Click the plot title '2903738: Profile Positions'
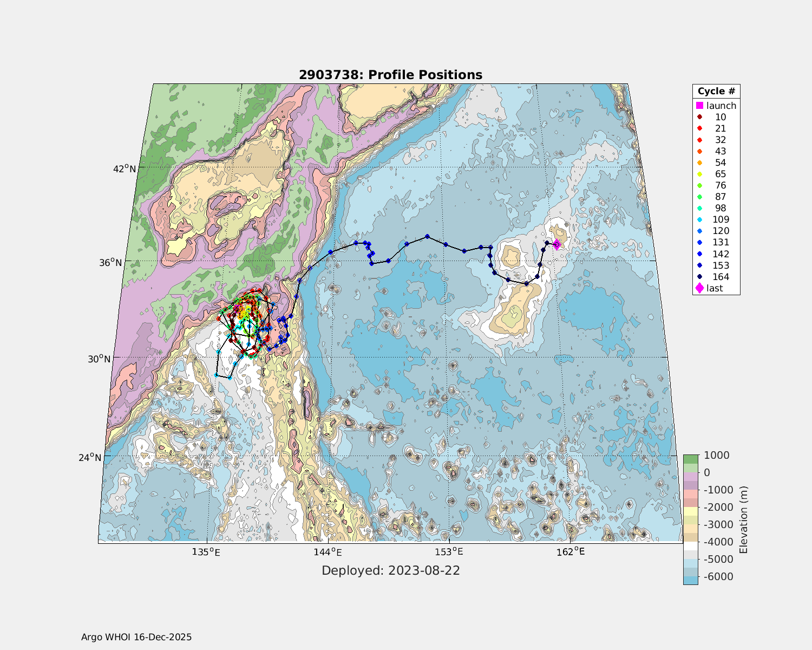Screen dimensions: 812x650 point(390,75)
